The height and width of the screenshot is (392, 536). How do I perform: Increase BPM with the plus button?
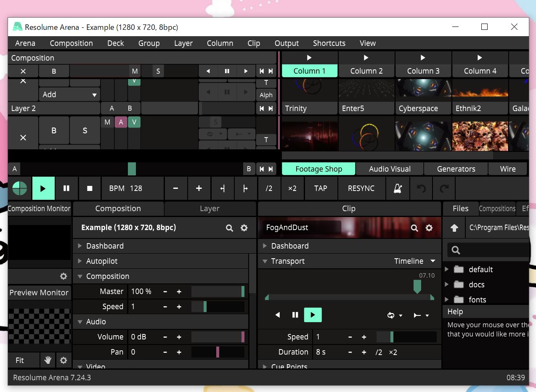pos(199,188)
